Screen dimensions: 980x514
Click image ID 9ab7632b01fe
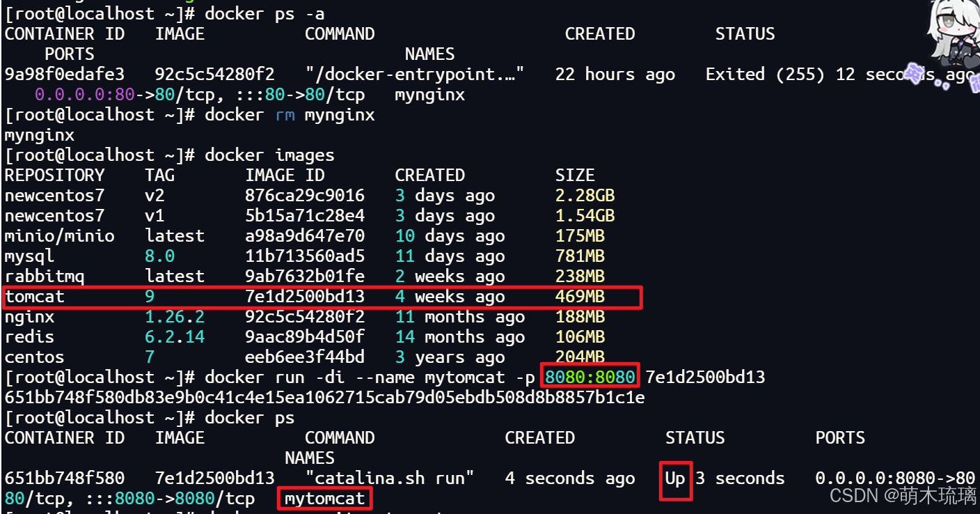click(x=305, y=277)
